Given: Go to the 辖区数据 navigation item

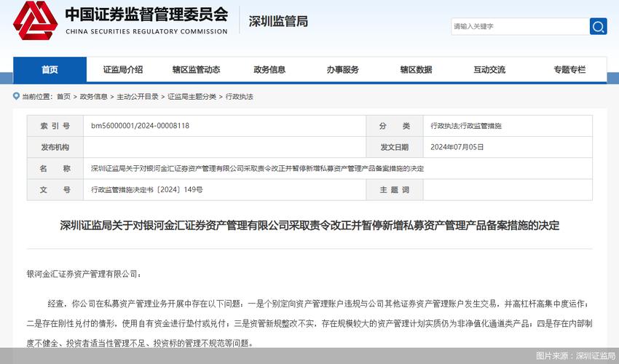Looking at the screenshot, I should pyautogui.click(x=416, y=69).
